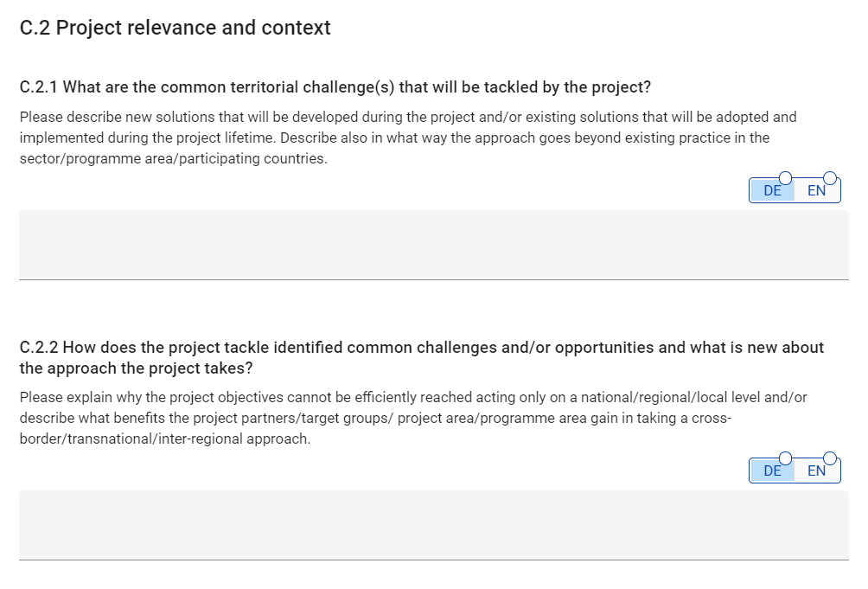Click the "Project relevance and context" heading
The height and width of the screenshot is (589, 868).
[x=175, y=28]
